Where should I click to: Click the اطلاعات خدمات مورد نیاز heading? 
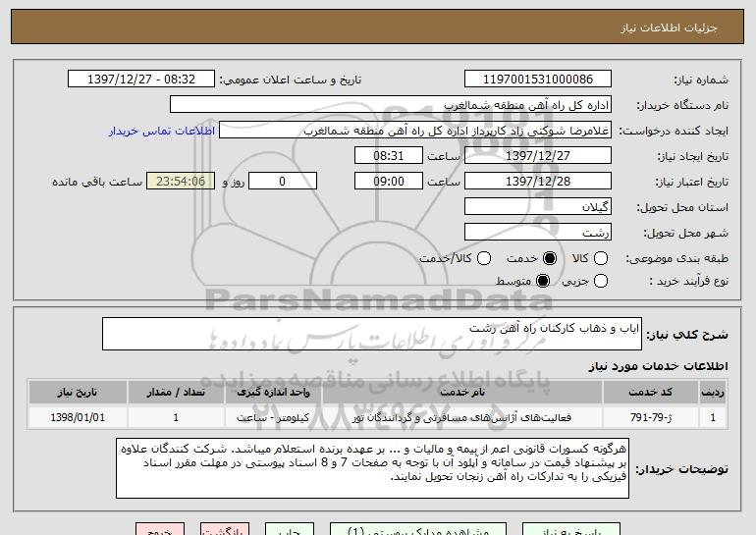[x=658, y=366]
